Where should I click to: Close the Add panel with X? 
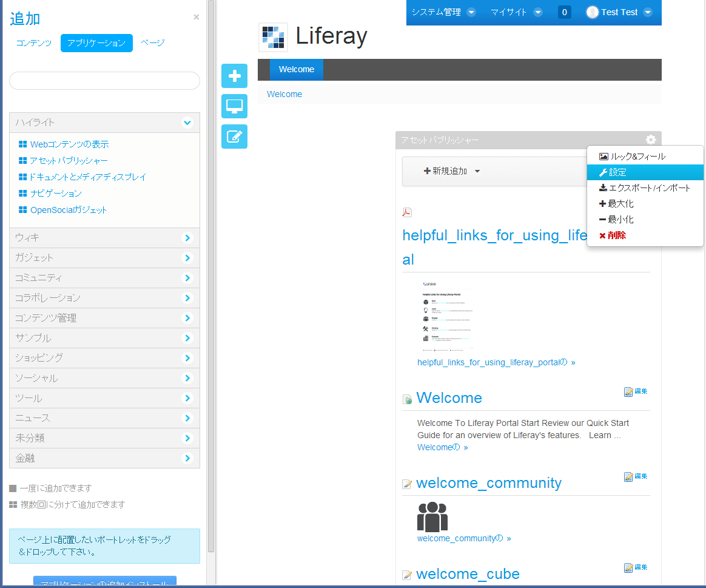(x=197, y=17)
